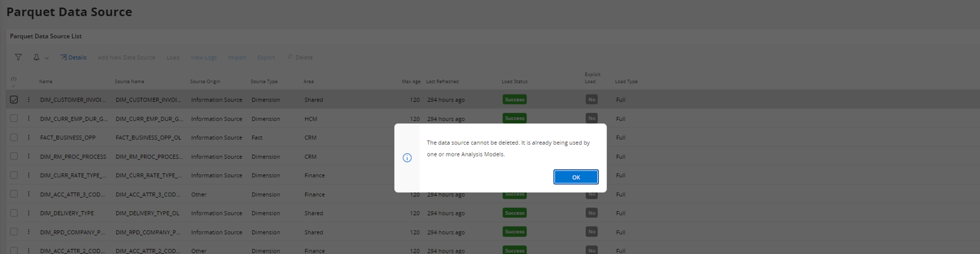Click the No badge in DIM_DELIVERY_TYPE row
Viewport: 980px width, 254px height.
coord(592,213)
